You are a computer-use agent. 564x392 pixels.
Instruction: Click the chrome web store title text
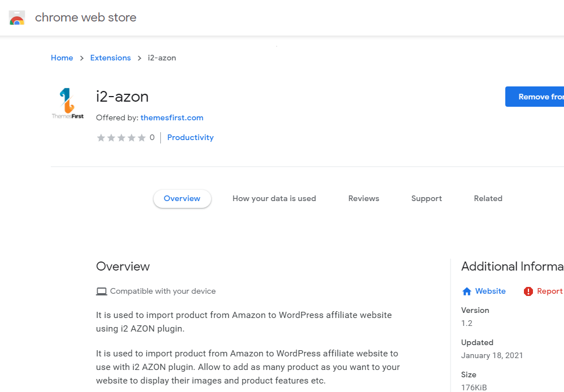pos(86,18)
